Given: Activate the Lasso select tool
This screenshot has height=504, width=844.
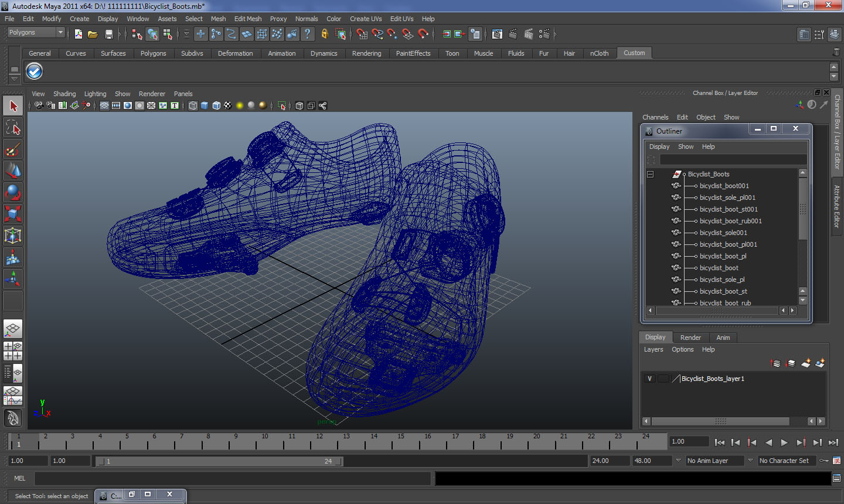Looking at the screenshot, I should 13,128.
